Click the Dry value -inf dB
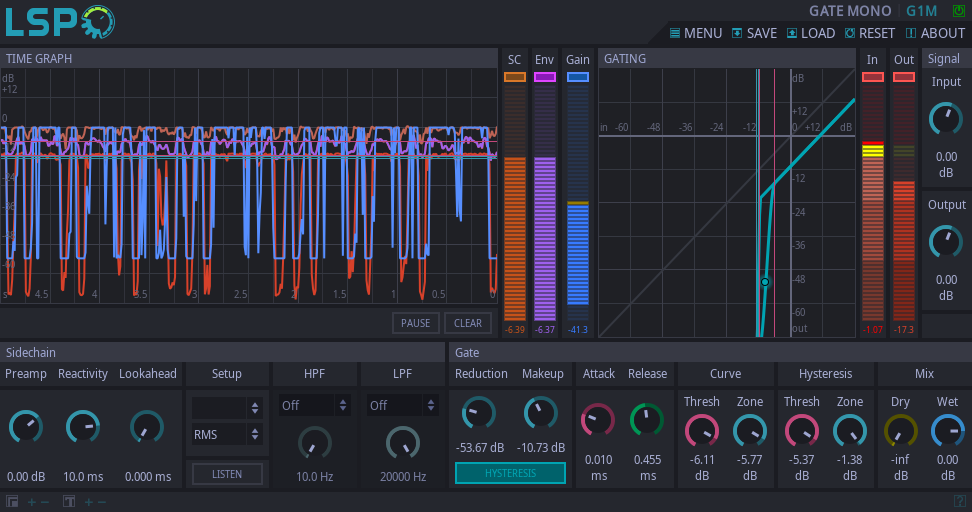972x512 pixels. [901, 468]
